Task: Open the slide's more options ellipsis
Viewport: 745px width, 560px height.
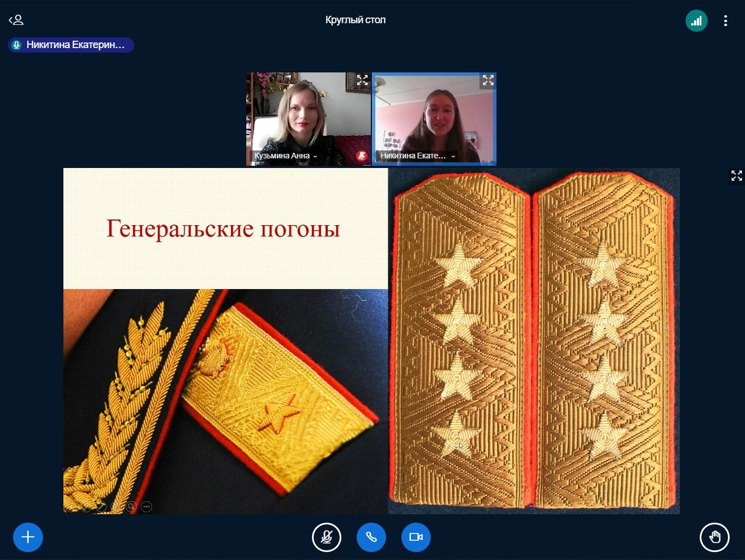Action: (x=147, y=507)
